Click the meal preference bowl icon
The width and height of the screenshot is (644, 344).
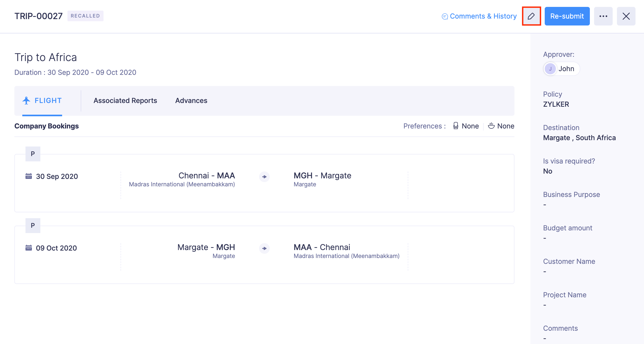(x=491, y=126)
